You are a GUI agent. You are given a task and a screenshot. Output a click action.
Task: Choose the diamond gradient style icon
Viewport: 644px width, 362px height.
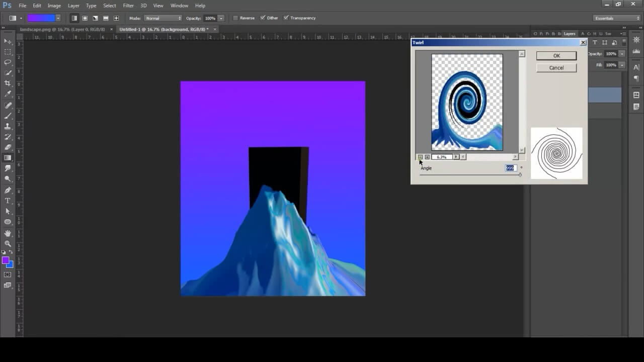pos(116,18)
